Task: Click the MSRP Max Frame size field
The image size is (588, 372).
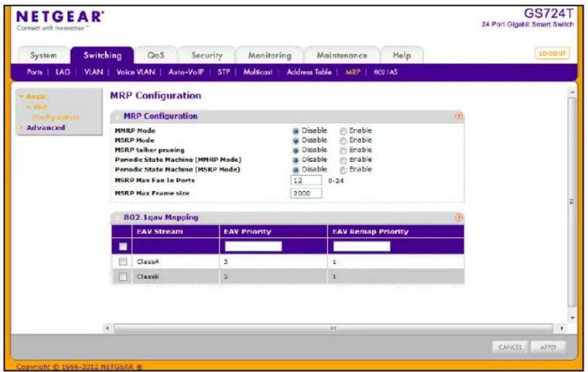Action: tap(306, 193)
